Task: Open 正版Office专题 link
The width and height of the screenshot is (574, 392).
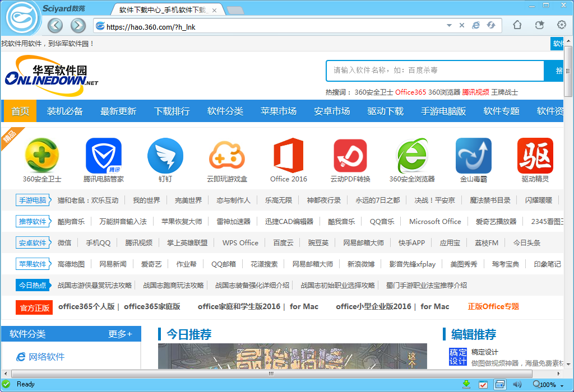Action: pos(493,306)
